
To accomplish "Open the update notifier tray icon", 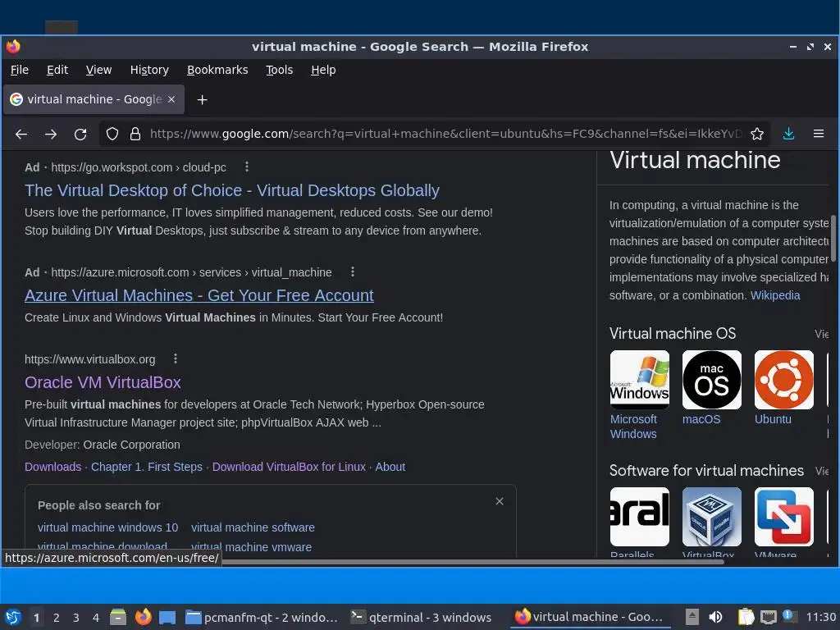I will (790, 616).
